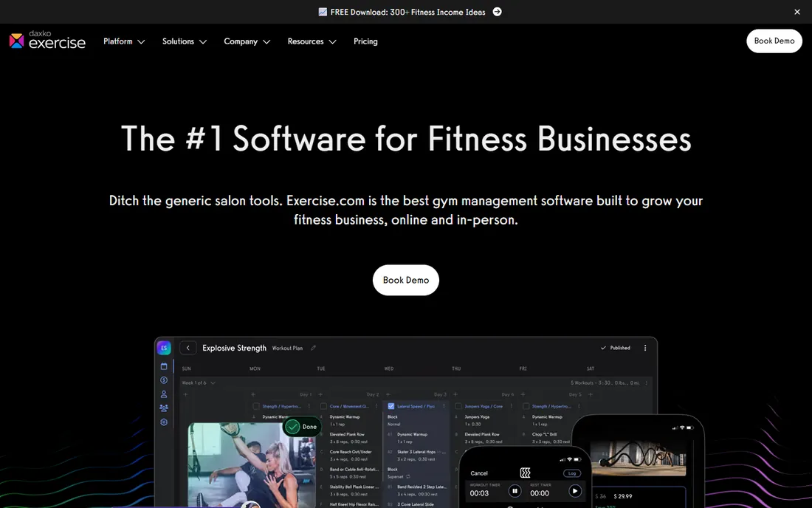Click the wavy logo icon on the phone timer

click(525, 473)
